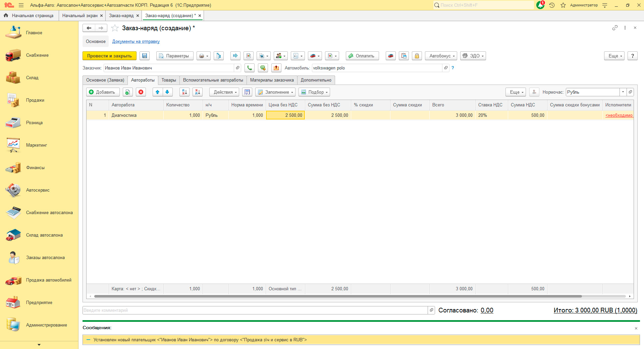Screen dimensions: 644x349
Task: Send a message with the chat bubble icon
Action: [263, 68]
